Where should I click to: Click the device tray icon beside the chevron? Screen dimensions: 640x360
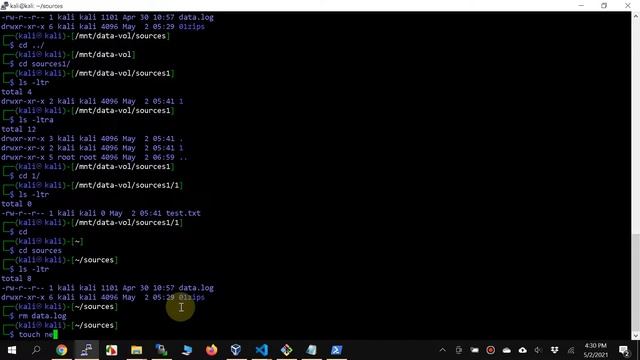click(459, 350)
